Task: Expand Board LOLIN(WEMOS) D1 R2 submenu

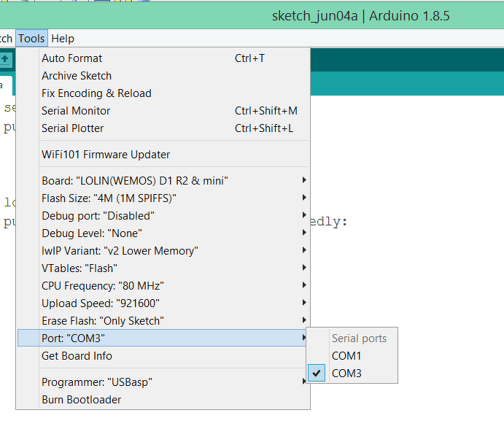Action: tap(163, 181)
